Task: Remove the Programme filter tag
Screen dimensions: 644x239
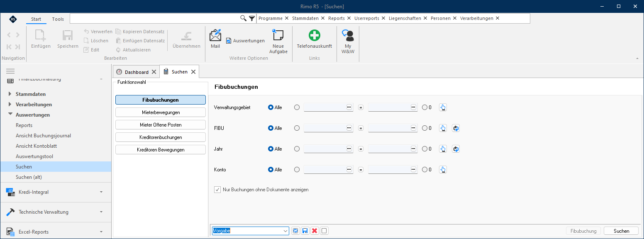Action: coord(287,18)
